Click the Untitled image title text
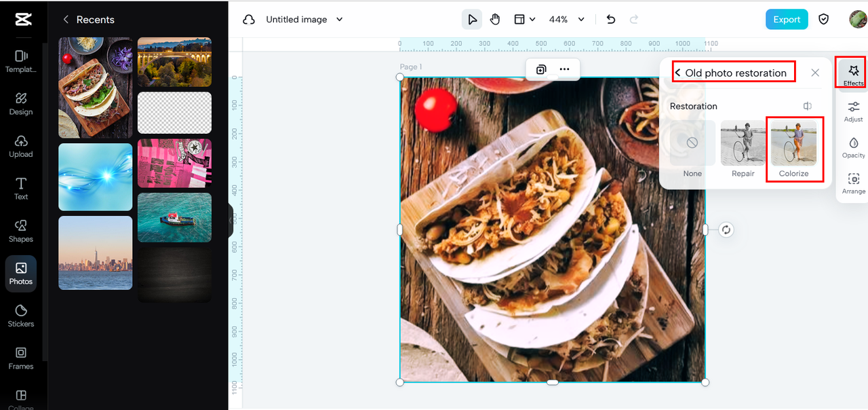 tap(296, 20)
